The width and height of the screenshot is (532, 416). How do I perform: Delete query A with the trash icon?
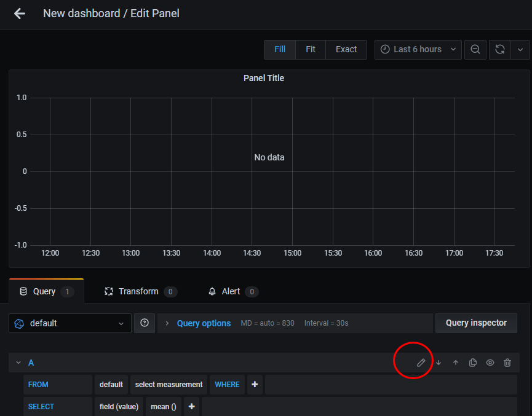(x=507, y=363)
